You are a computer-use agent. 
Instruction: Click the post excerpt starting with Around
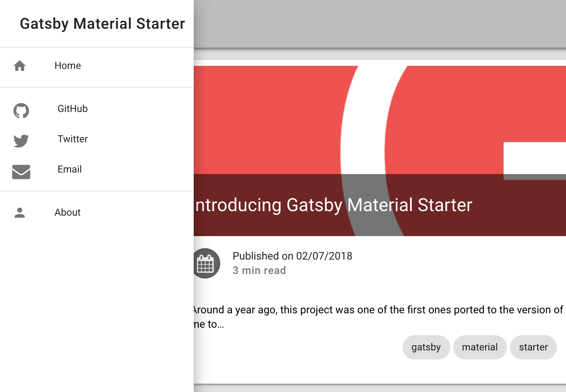[x=378, y=310]
